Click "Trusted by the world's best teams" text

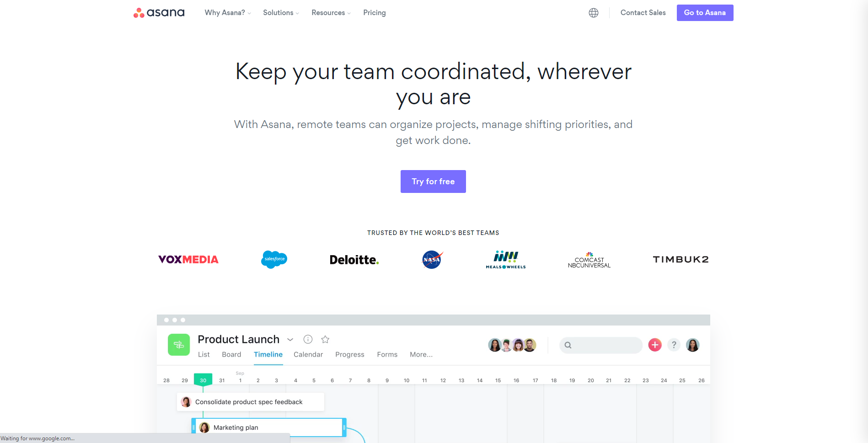coord(433,233)
